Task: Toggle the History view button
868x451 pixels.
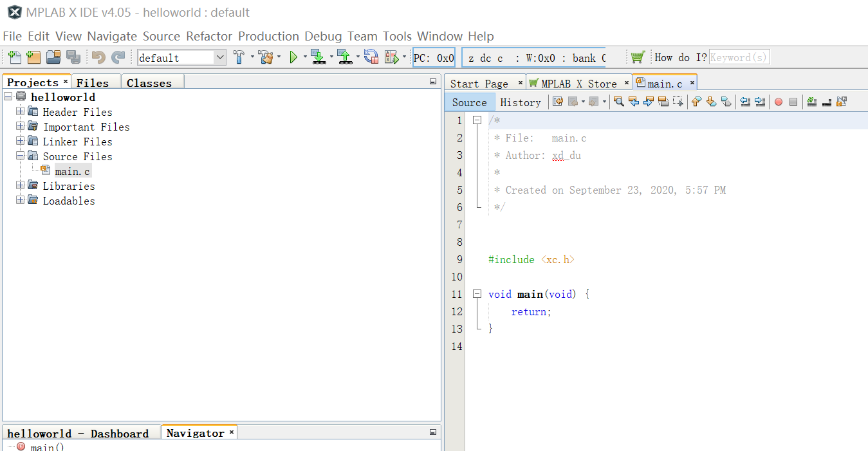Action: pos(521,102)
